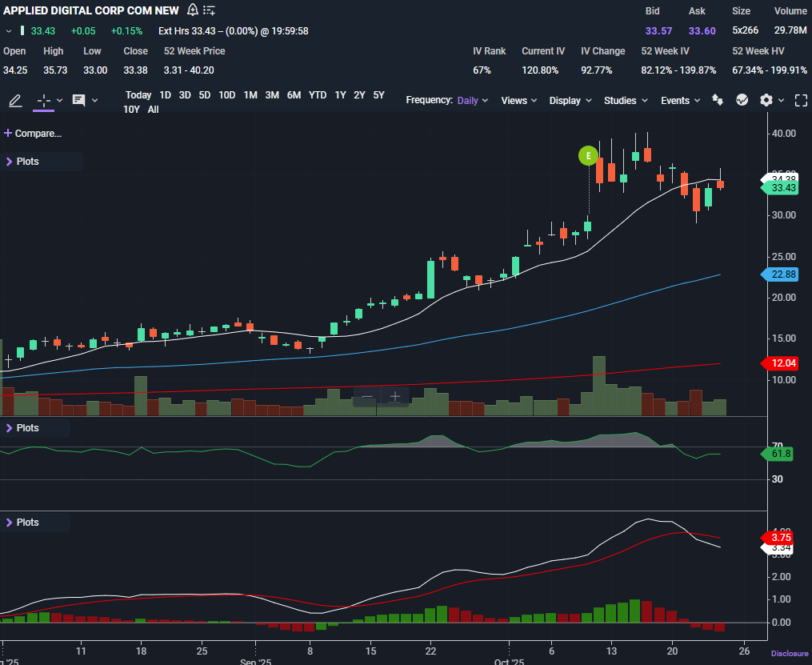Activate the crosshair cursor tool
Viewport: 812px width, 665px height.
point(43,101)
